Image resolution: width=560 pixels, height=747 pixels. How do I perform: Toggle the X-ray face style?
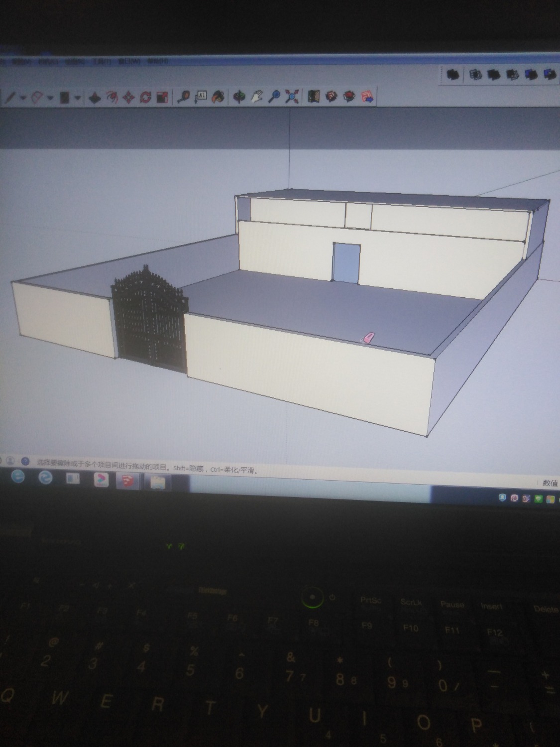(452, 75)
